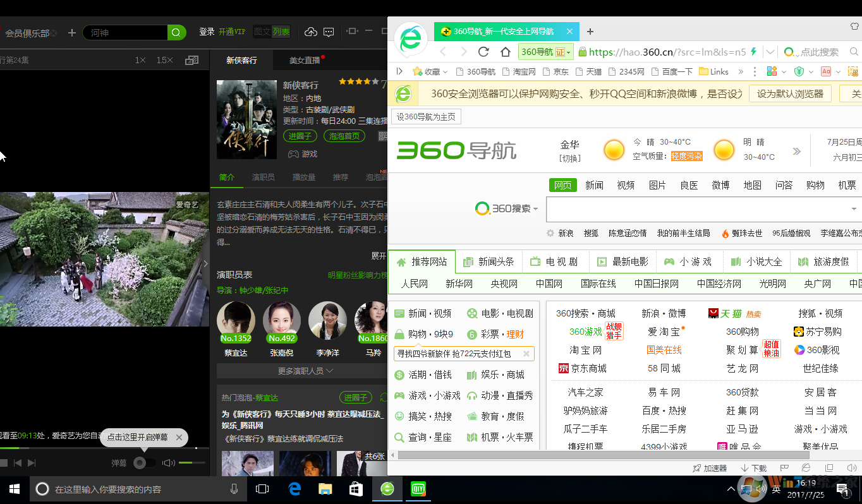The height and width of the screenshot is (504, 862).
Task: Click the 360 search input field
Action: pos(695,209)
